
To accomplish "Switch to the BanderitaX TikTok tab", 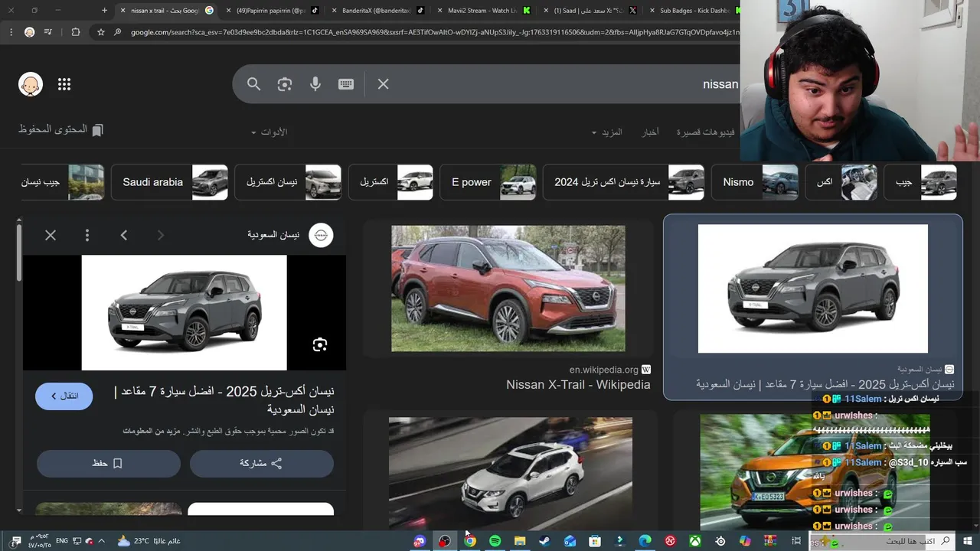I will (377, 11).
